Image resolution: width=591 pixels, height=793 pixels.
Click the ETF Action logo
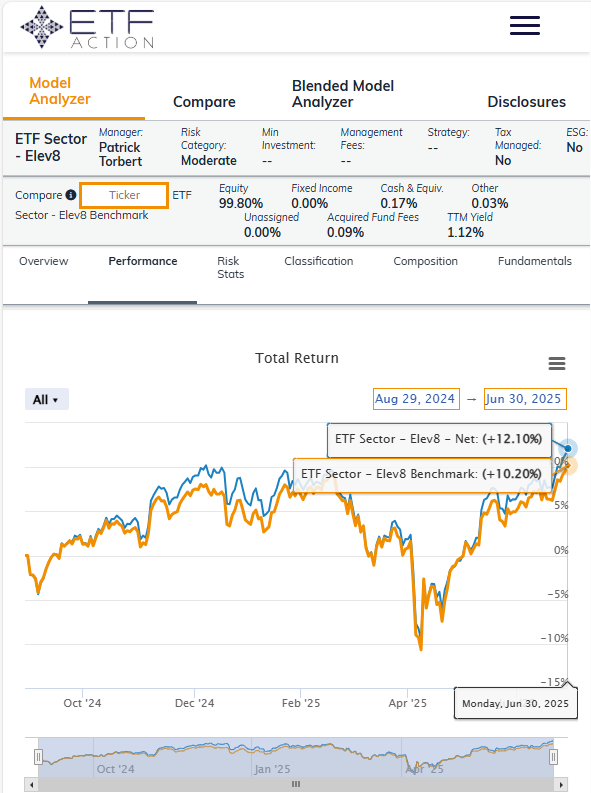point(87,27)
